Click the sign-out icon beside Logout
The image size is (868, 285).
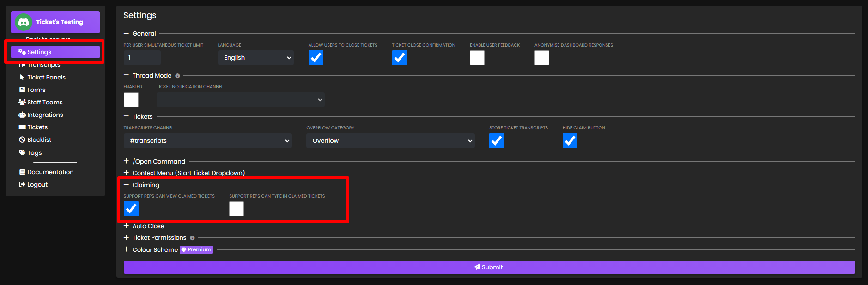click(x=22, y=184)
